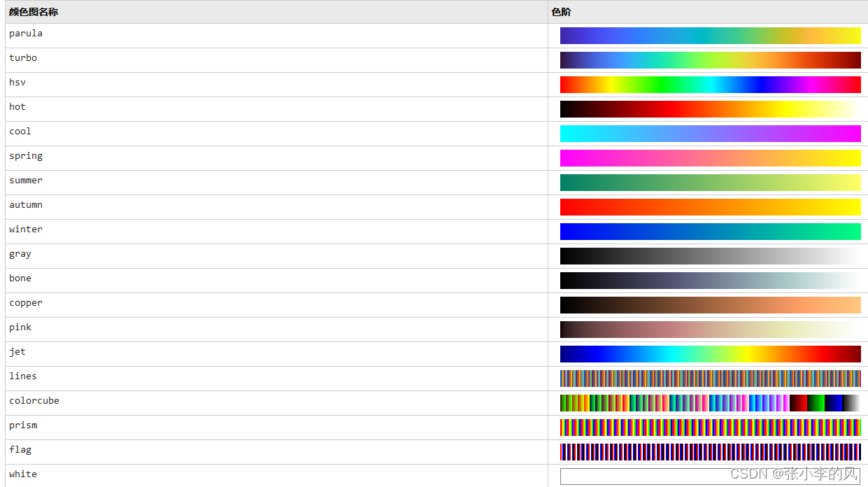The height and width of the screenshot is (487, 868).
Task: Select the bone colormap label
Action: [20, 278]
